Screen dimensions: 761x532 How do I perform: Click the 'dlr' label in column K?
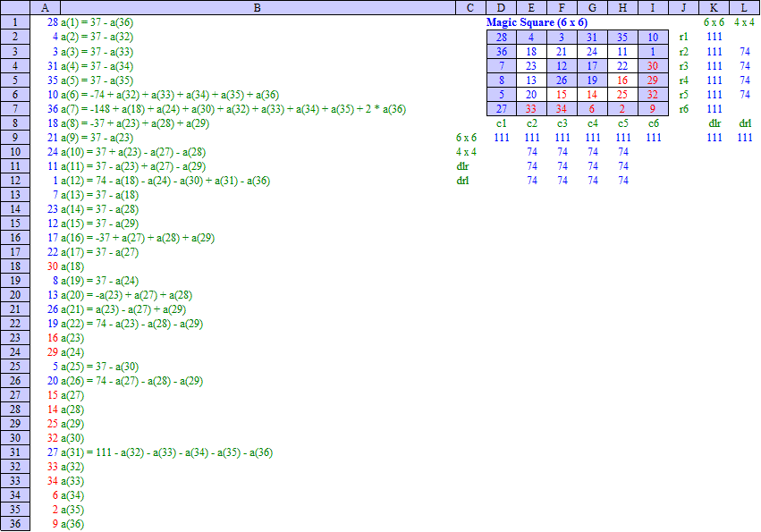tap(714, 123)
